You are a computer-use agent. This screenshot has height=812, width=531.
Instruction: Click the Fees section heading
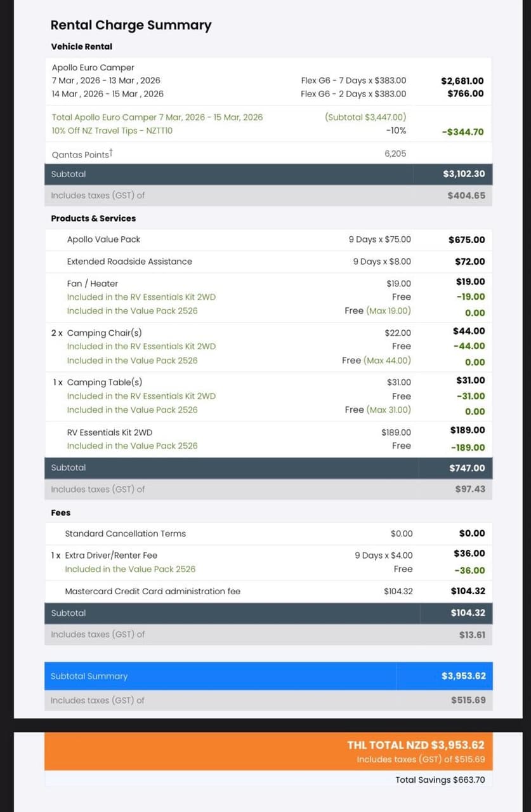(x=61, y=513)
